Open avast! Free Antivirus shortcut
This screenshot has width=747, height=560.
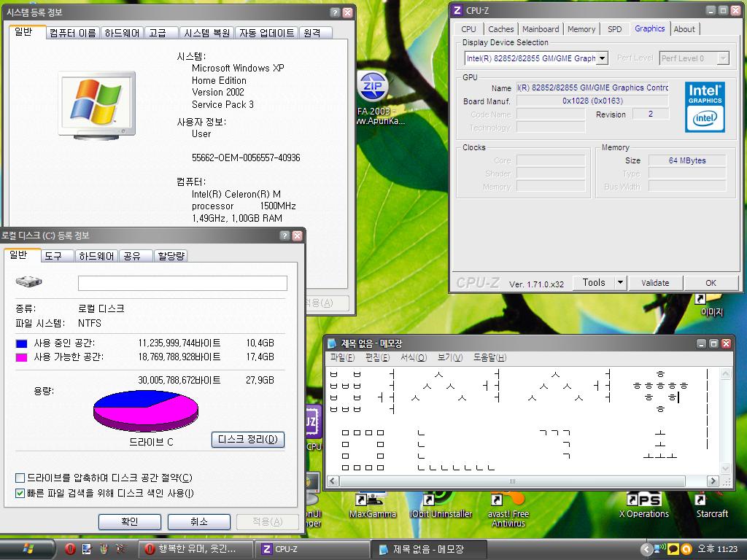point(508,510)
